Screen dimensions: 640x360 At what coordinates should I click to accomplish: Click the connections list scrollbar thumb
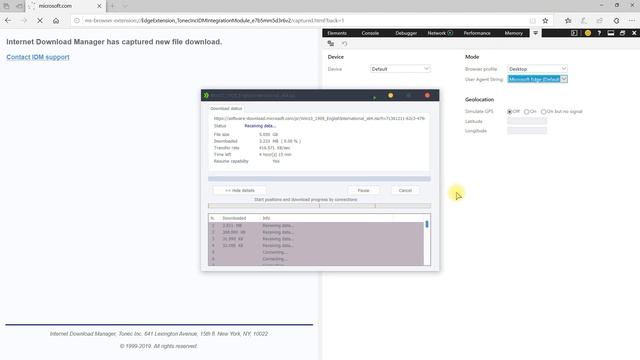click(427, 224)
